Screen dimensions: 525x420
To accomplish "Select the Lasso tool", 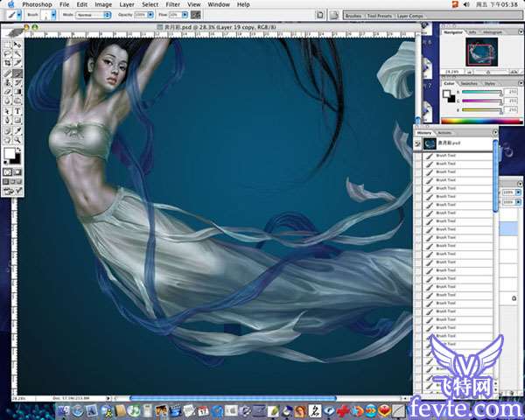I will (x=7, y=53).
